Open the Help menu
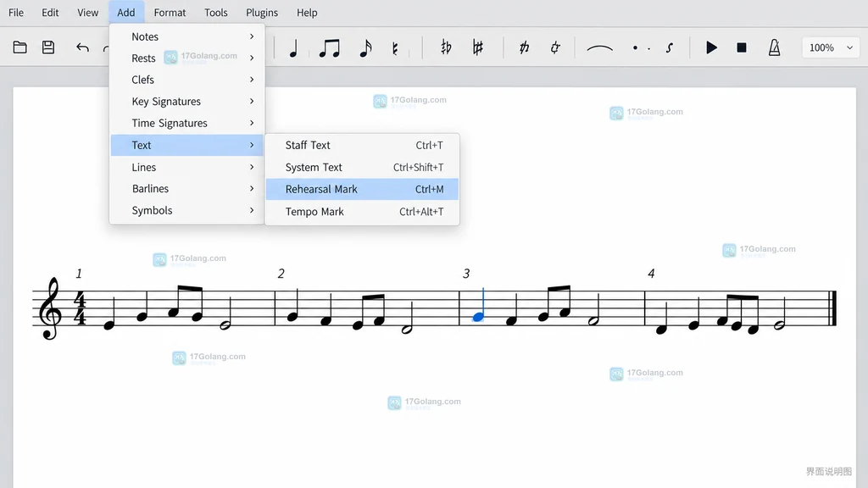Image resolution: width=868 pixels, height=488 pixels. (x=307, y=12)
